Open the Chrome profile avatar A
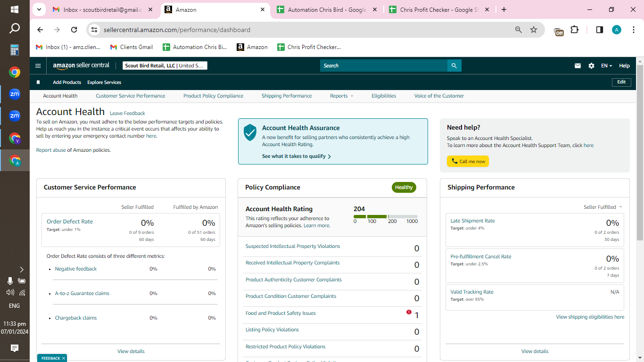 coord(617,30)
